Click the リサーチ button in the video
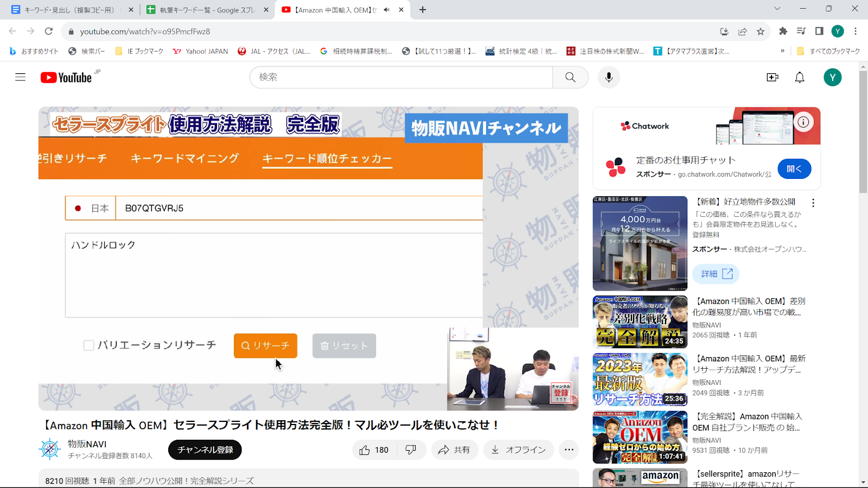 click(265, 345)
